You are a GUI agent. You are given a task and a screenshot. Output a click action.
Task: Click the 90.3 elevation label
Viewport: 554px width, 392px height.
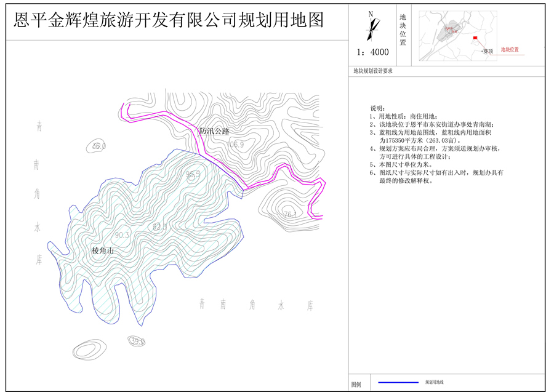point(122,235)
